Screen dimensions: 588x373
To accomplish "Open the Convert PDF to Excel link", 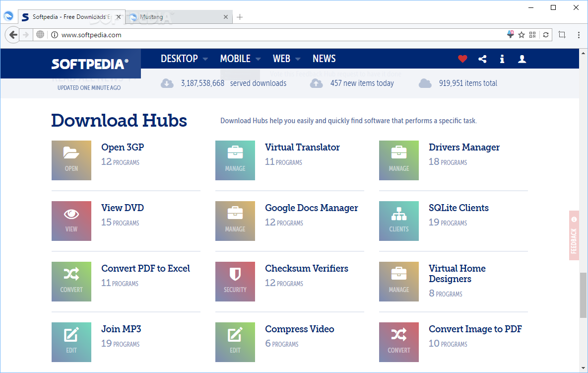I will coord(145,268).
